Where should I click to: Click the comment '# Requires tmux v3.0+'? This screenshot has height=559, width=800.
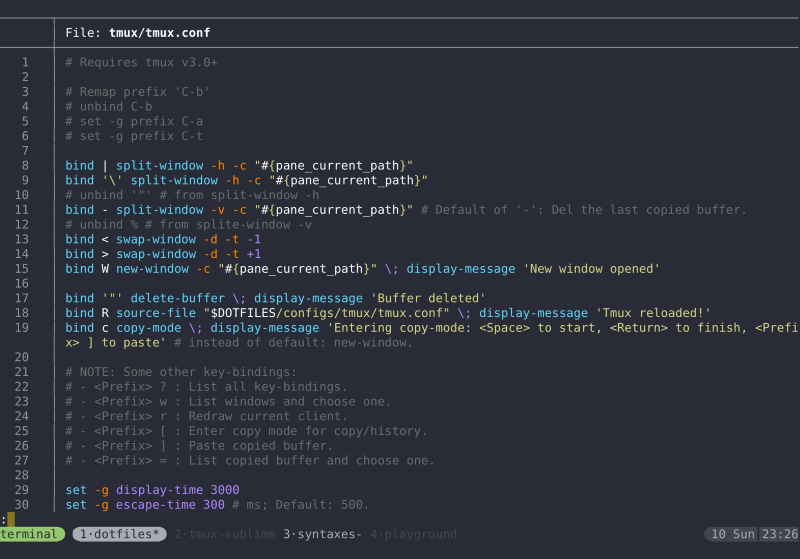click(x=141, y=62)
